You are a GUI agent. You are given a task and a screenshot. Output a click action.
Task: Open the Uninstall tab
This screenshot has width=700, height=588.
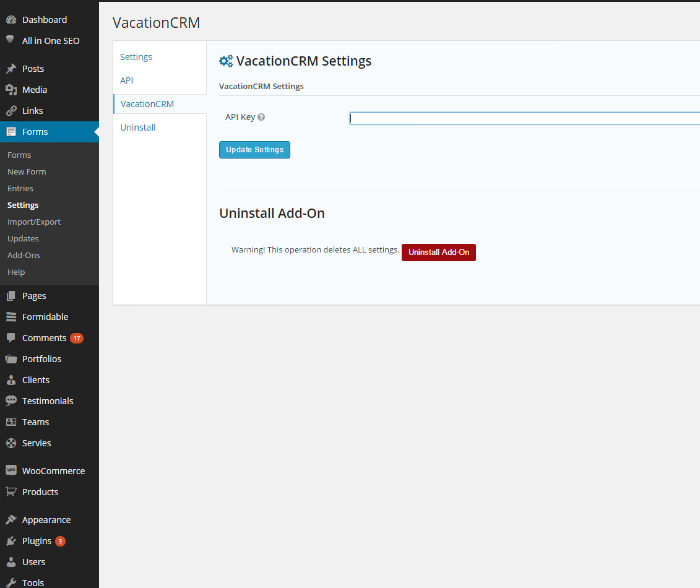tap(138, 128)
